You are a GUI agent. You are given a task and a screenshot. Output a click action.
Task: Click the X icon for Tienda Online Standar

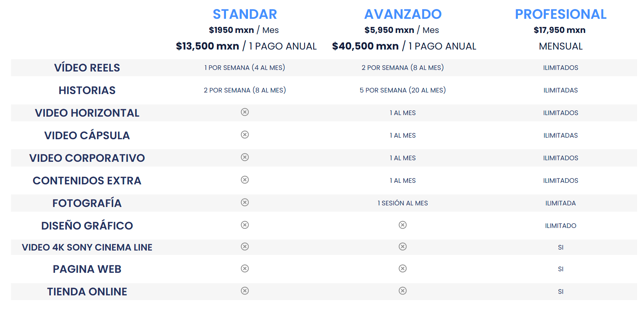click(x=245, y=291)
